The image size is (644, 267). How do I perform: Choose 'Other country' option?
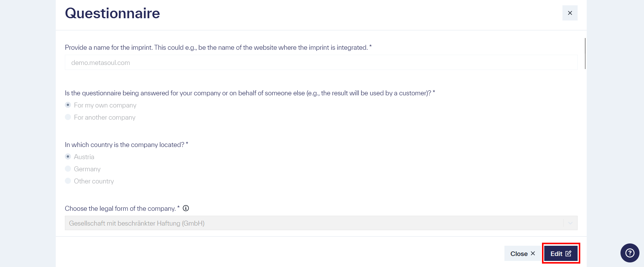[68, 181]
